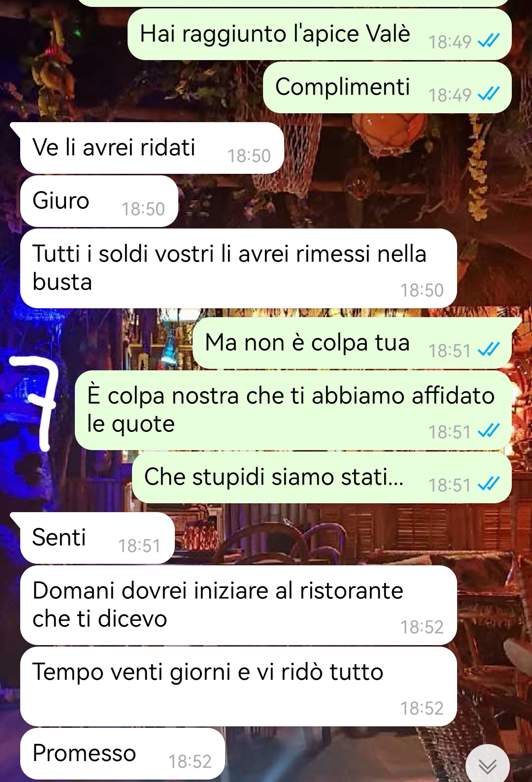Tap blue checkmarks on 'Hai raggiunto l'apice Valè'
Viewport: 532px width, 782px height.
pos(489,41)
